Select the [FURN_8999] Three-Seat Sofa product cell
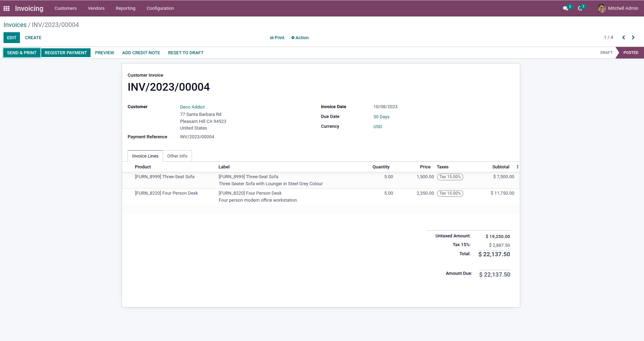The height and width of the screenshot is (341, 644). [165, 177]
